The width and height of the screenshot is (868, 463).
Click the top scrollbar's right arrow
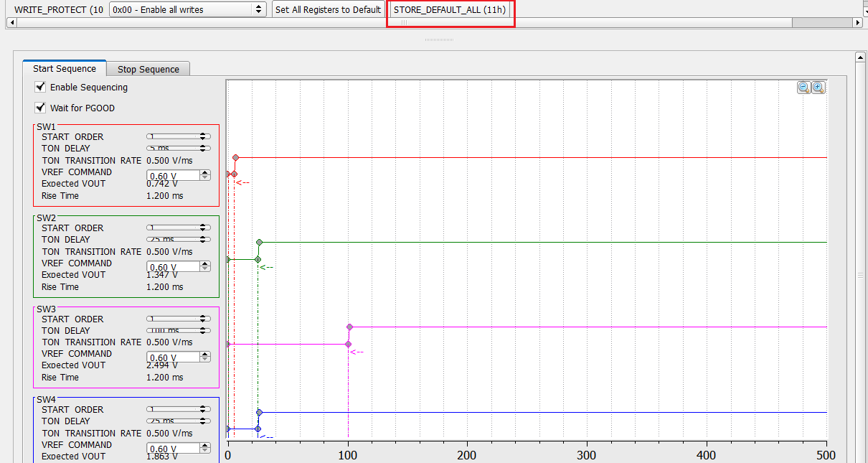coord(857,23)
